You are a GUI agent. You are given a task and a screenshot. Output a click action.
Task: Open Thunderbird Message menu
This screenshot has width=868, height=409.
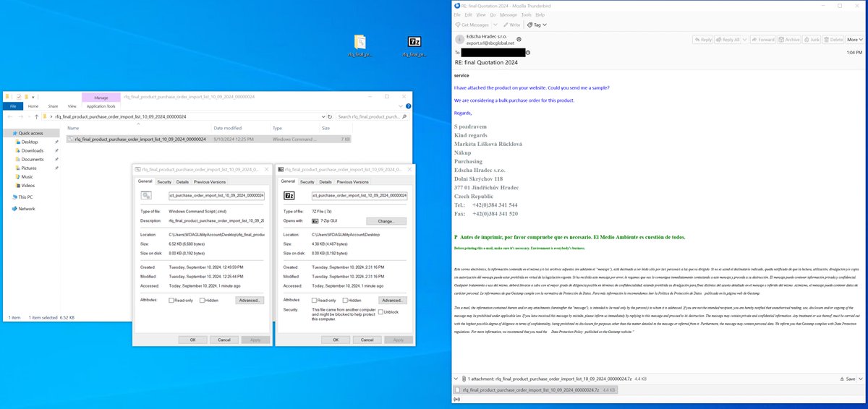[509, 14]
